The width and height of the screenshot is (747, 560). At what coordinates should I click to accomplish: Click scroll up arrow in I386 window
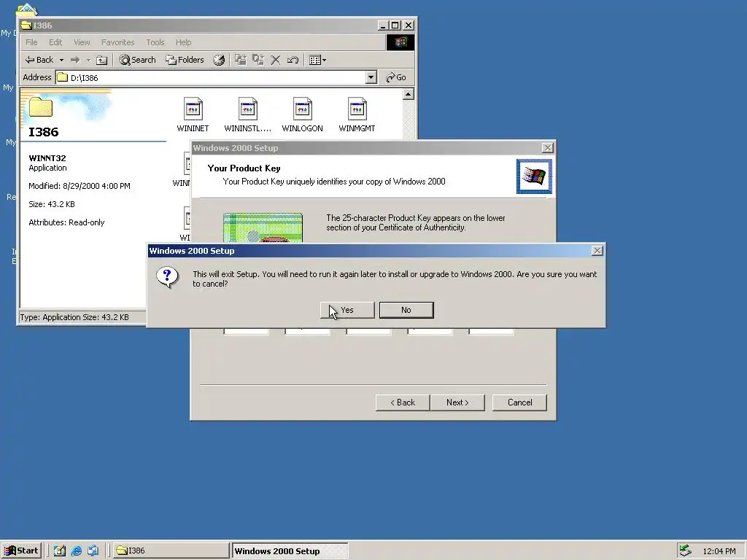tap(409, 94)
